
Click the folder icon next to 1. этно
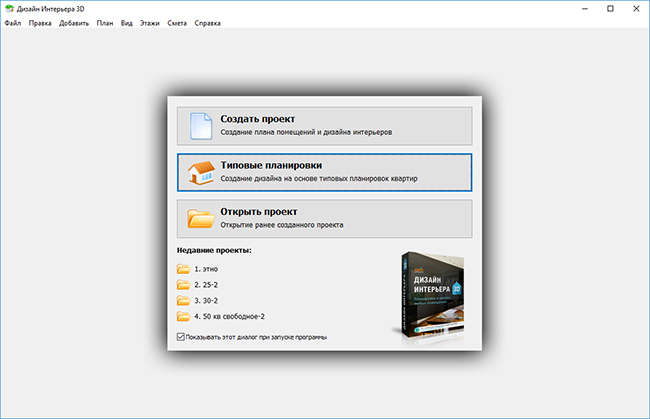tap(183, 269)
